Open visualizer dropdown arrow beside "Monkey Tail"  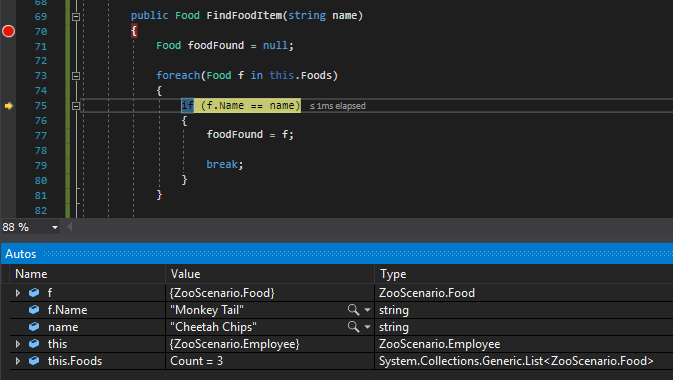tap(367, 310)
